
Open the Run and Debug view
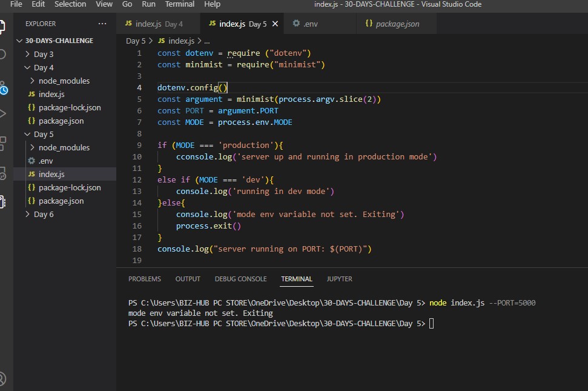click(2, 114)
